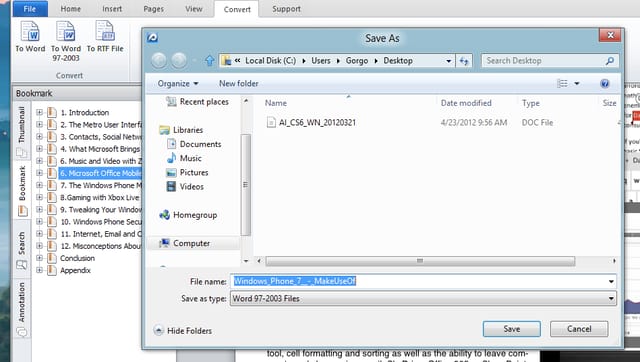
Task: Expand the 1. Introduction bookmark
Action: (x=39, y=112)
